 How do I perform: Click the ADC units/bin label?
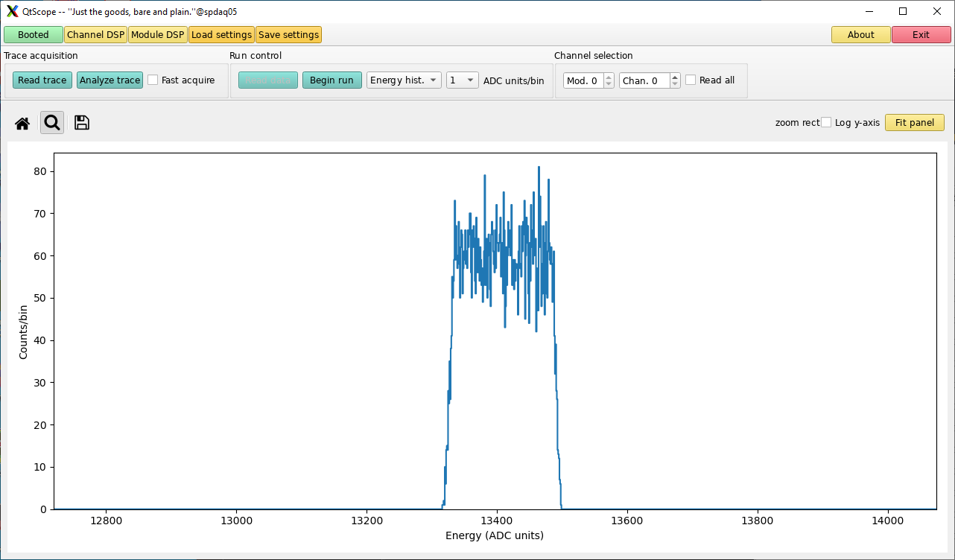tap(514, 80)
